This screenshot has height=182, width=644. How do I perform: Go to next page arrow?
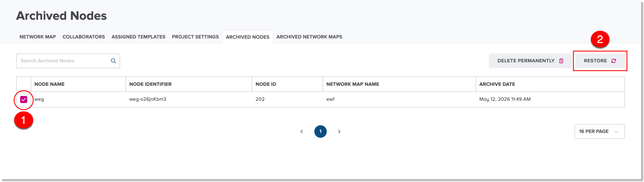(x=339, y=132)
